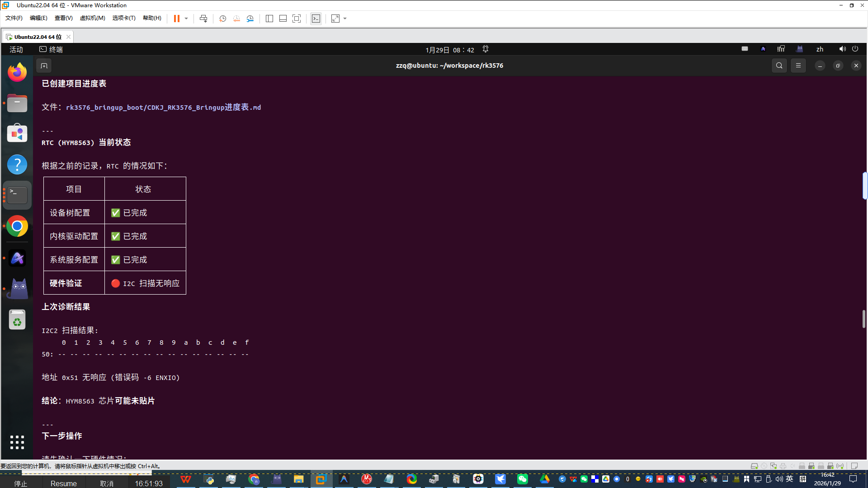The image size is (868, 488).
Task: Pause the virtual machine
Action: point(176,19)
